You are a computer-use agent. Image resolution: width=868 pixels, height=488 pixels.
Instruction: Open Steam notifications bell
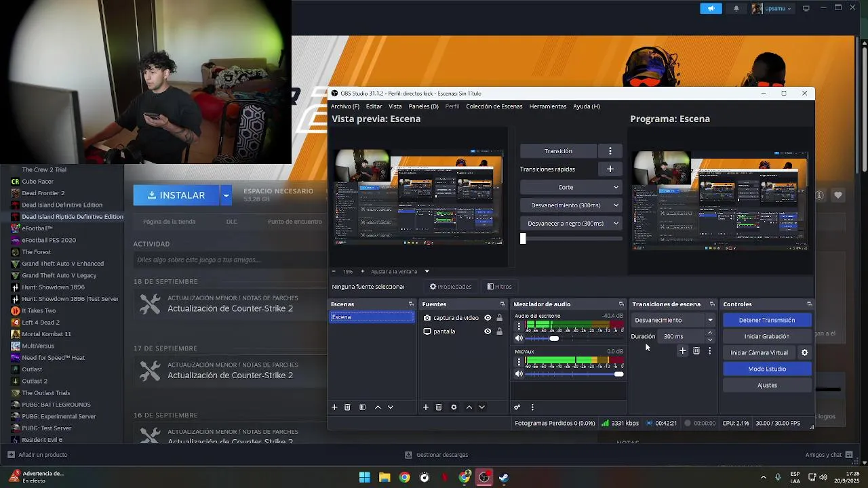(x=736, y=9)
